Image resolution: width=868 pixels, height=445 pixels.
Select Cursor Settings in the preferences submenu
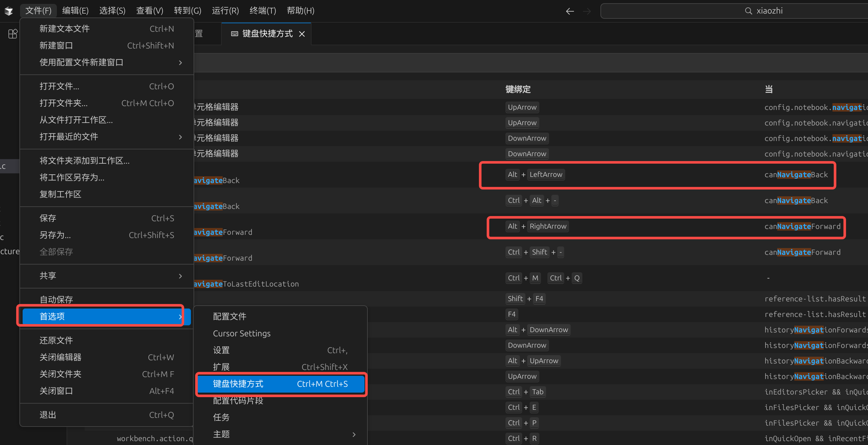[x=242, y=333]
